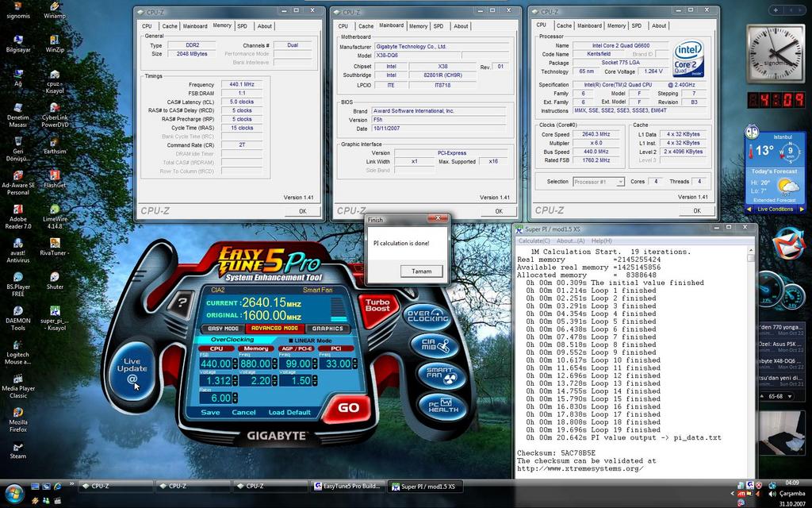This screenshot has height=508, width=812.
Task: Select the Winamp desktop icon
Action: [x=55, y=10]
